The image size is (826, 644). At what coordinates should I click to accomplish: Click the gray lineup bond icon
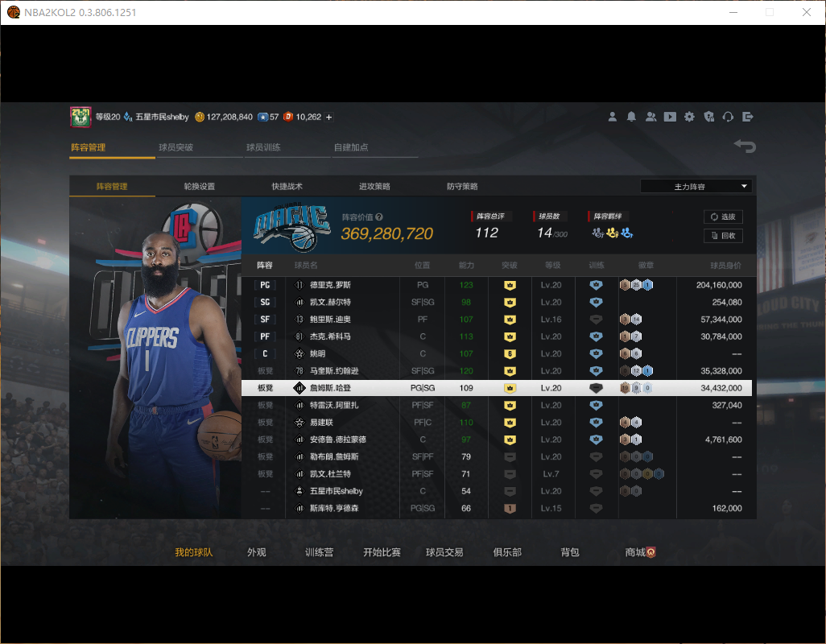[x=597, y=233]
